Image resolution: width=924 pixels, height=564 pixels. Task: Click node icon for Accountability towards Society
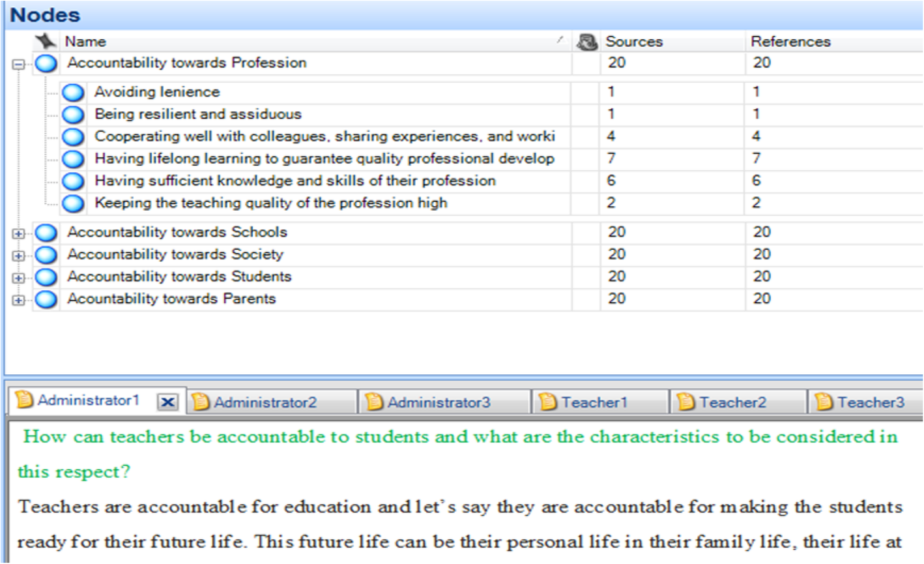46,255
